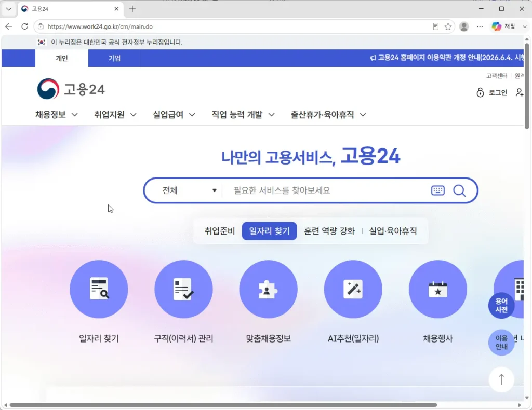Open the 고객센터 link
Screen dimensions: 532x410
[496, 76]
